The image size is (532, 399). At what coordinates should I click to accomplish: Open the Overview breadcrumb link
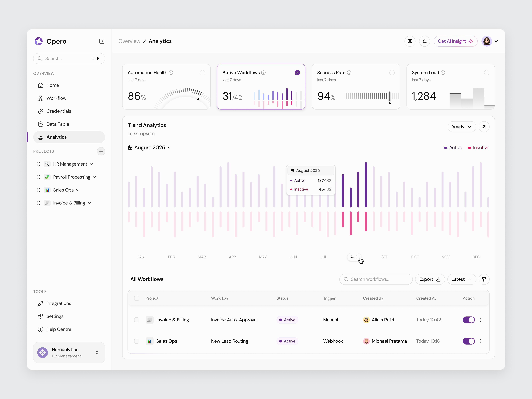[x=129, y=41]
